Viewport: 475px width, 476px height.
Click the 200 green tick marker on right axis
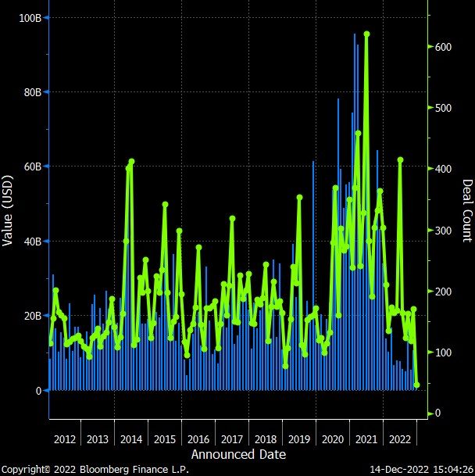(x=429, y=291)
